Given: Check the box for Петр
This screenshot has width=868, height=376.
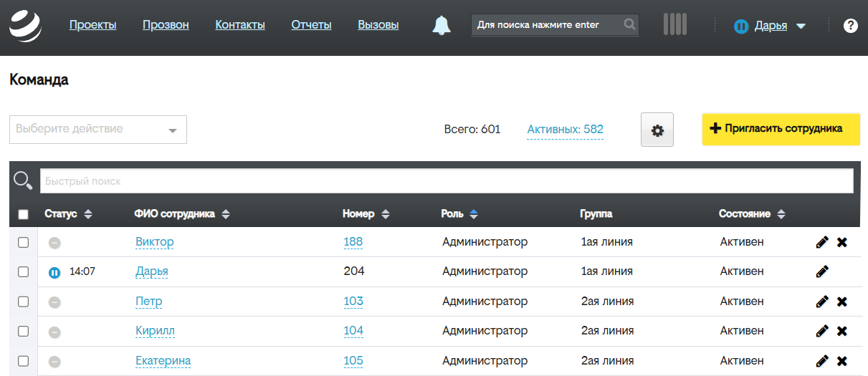Looking at the screenshot, I should [23, 302].
